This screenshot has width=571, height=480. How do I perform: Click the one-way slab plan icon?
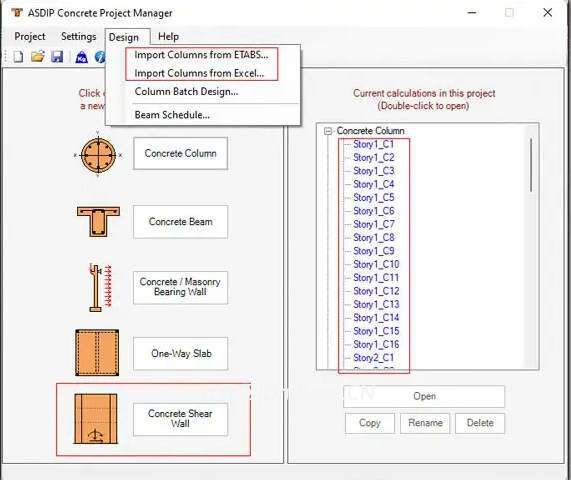97,353
